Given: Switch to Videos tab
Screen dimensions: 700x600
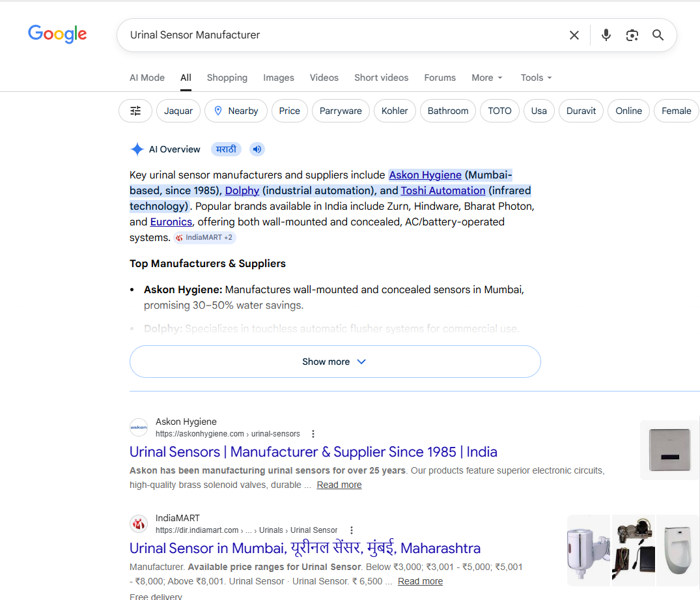Looking at the screenshot, I should coord(324,78).
